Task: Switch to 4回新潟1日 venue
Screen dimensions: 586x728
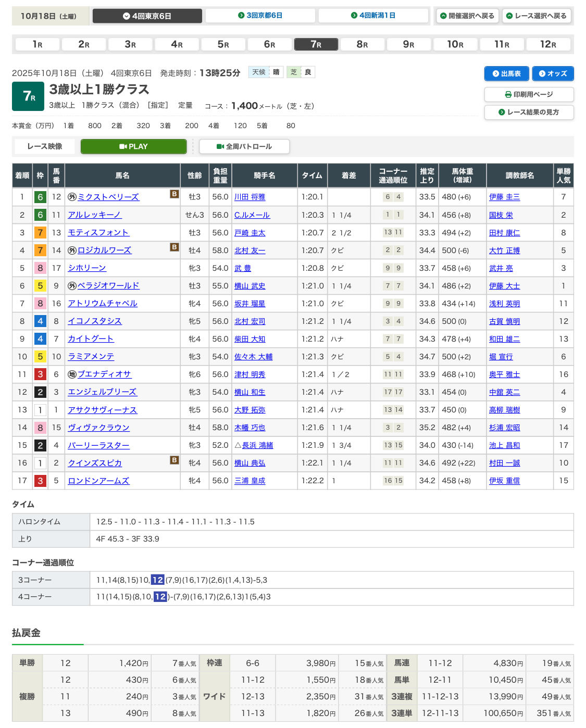Action: coord(373,16)
